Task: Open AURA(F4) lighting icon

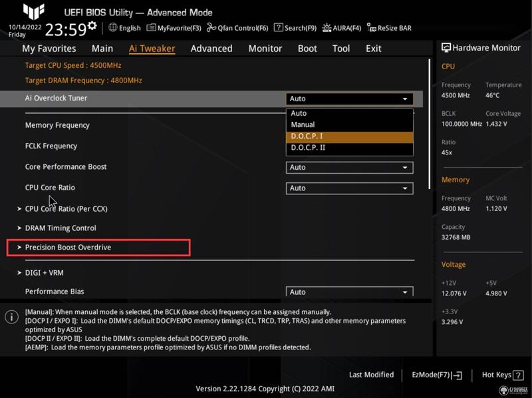Action: pos(327,28)
